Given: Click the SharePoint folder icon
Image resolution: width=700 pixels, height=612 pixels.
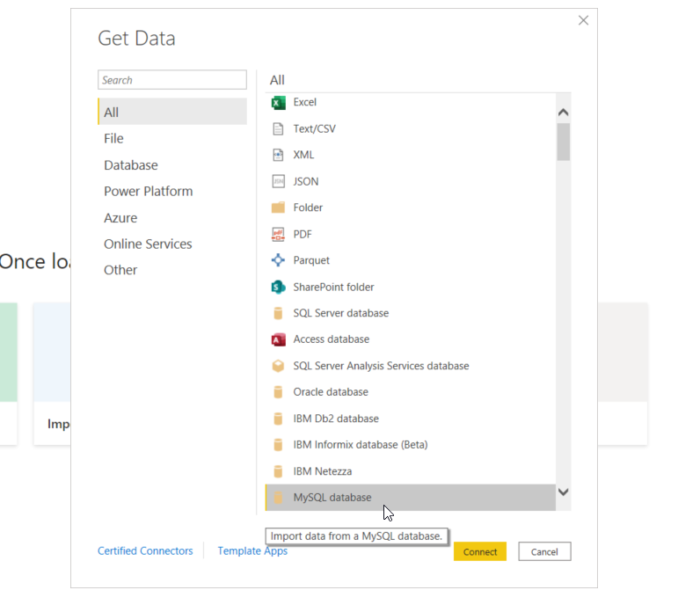Looking at the screenshot, I should pyautogui.click(x=278, y=287).
